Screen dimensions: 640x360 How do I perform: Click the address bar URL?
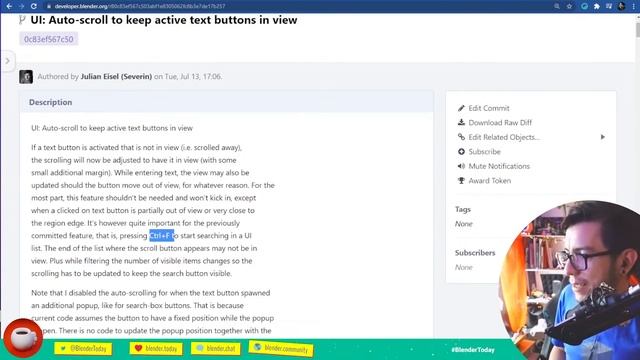(x=140, y=7)
